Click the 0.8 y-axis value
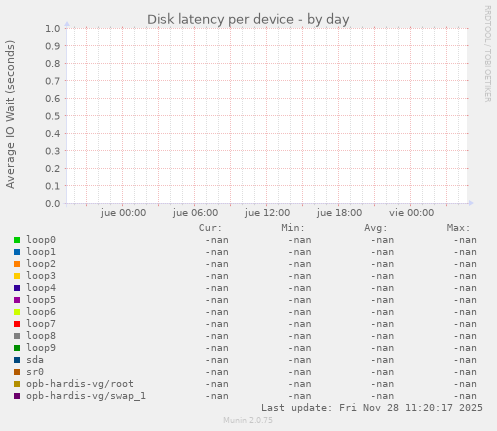The image size is (497, 431). point(53,64)
